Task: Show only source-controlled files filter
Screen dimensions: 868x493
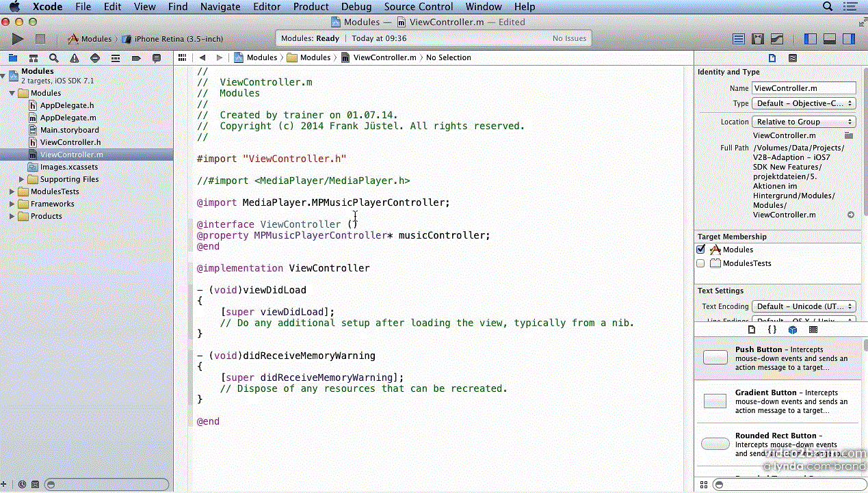Action: 36,484
